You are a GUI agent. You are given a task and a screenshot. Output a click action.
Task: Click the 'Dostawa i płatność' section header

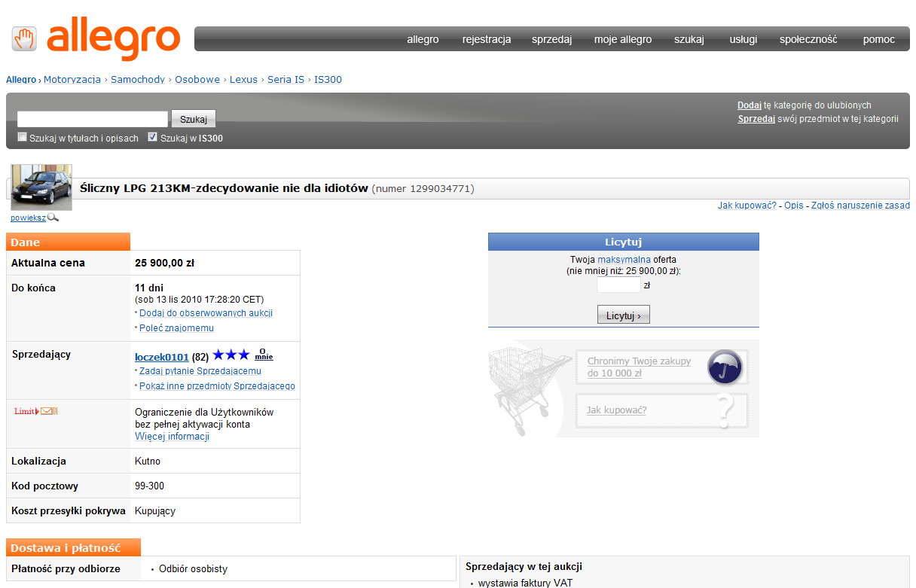73,548
